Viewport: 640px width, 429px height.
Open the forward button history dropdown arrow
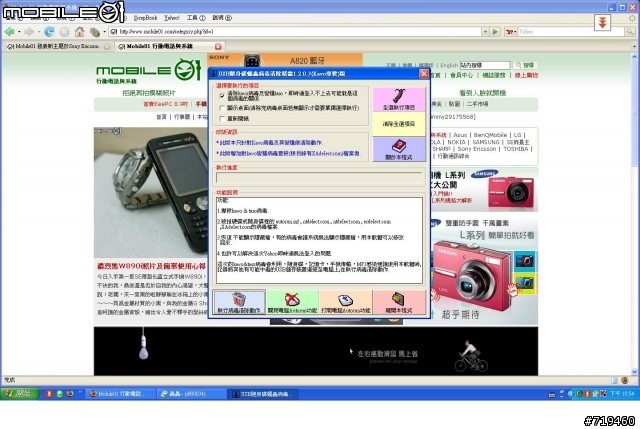coord(39,32)
